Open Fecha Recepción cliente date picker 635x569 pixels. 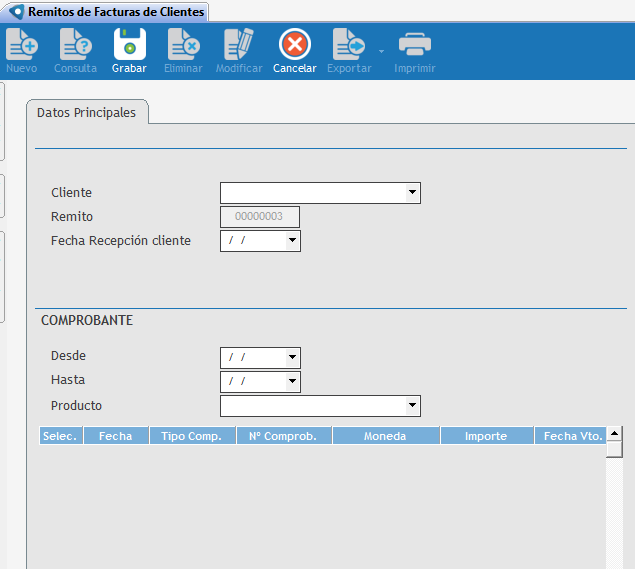[291, 241]
